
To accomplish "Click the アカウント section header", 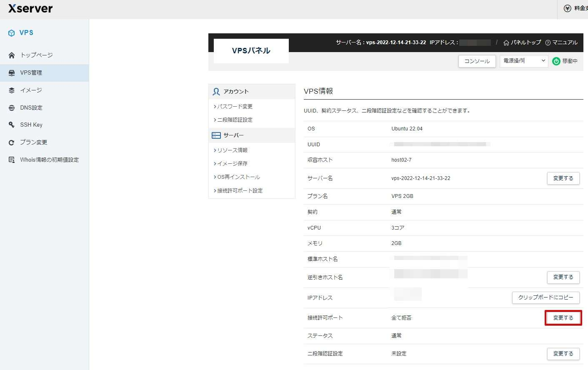I will click(x=252, y=92).
